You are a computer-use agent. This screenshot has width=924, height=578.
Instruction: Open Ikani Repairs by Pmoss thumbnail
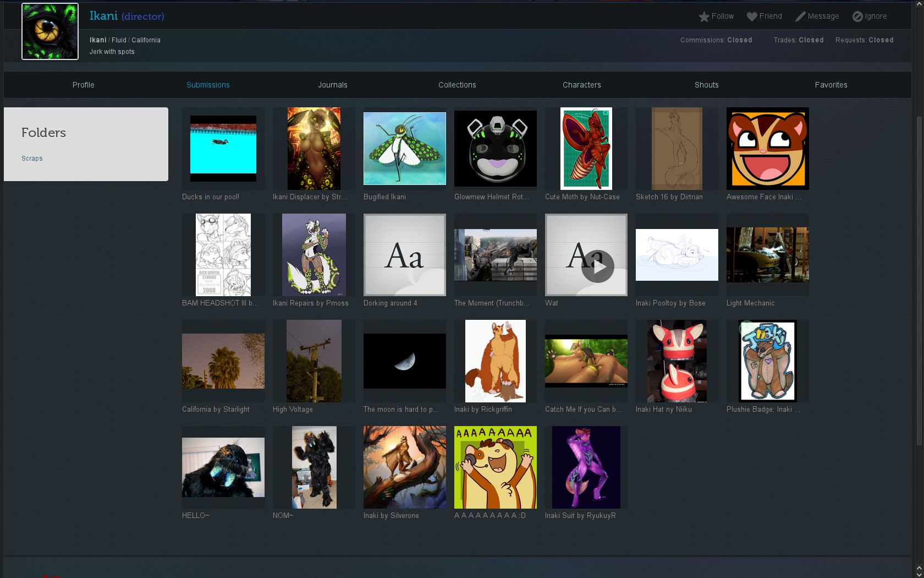coord(314,255)
